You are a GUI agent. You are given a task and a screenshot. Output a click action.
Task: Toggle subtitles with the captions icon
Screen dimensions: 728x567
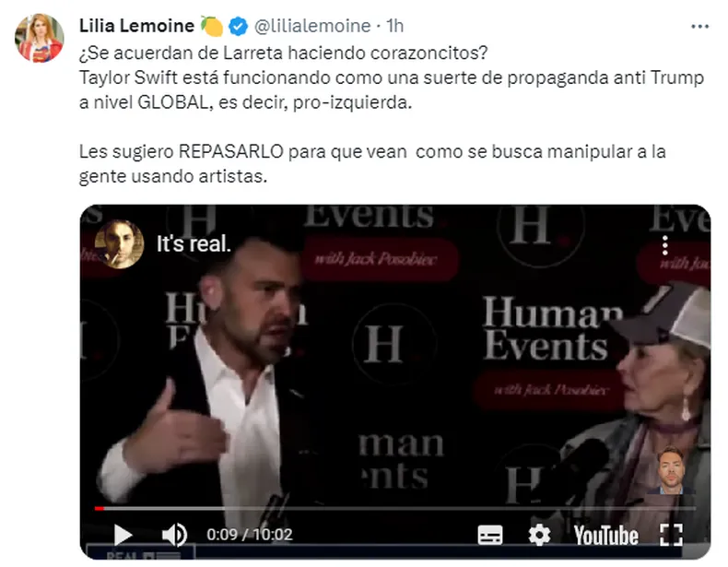click(490, 535)
